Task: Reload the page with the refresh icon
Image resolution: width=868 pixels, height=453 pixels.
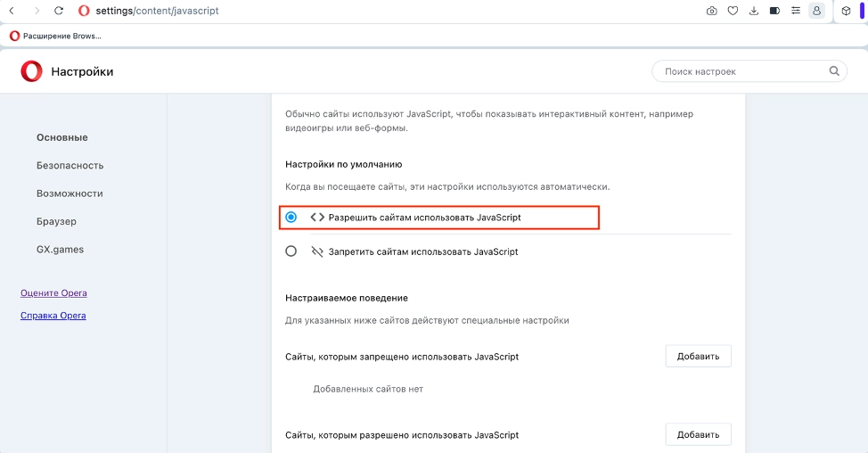Action: (59, 11)
